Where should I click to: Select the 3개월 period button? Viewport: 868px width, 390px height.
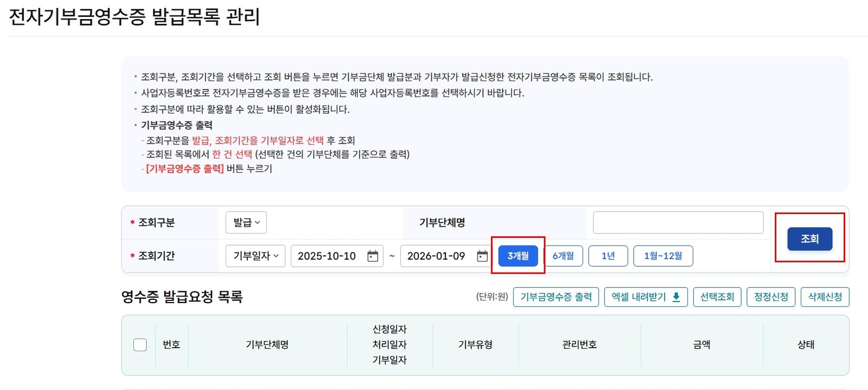coord(518,256)
